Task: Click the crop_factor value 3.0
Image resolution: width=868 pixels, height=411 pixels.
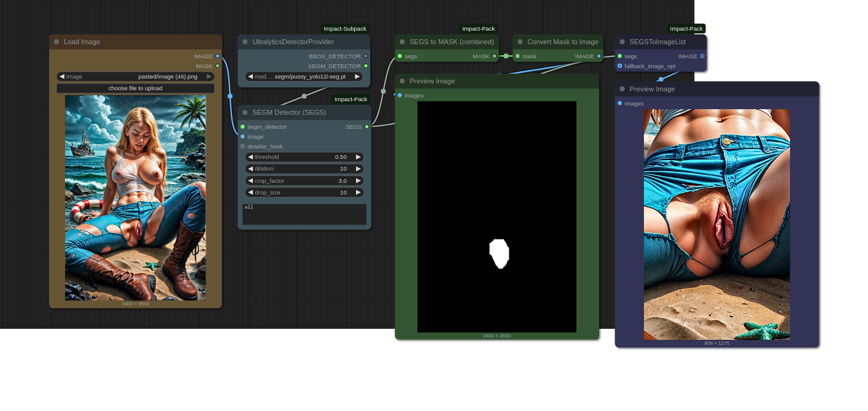Action: [x=343, y=181]
